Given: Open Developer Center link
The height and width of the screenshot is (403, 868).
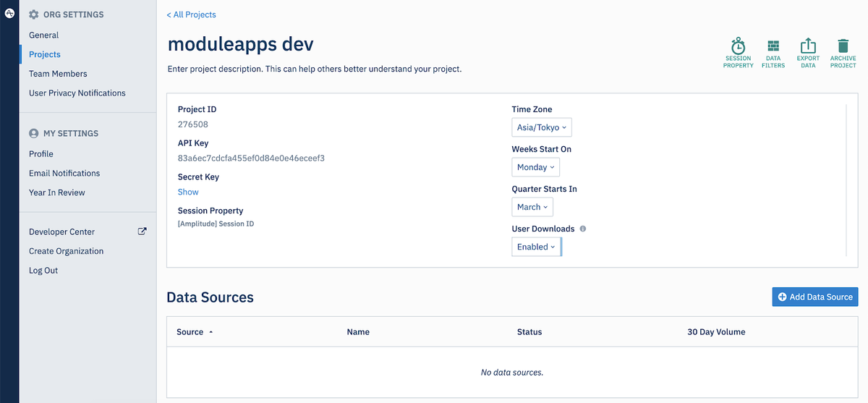Looking at the screenshot, I should [62, 232].
